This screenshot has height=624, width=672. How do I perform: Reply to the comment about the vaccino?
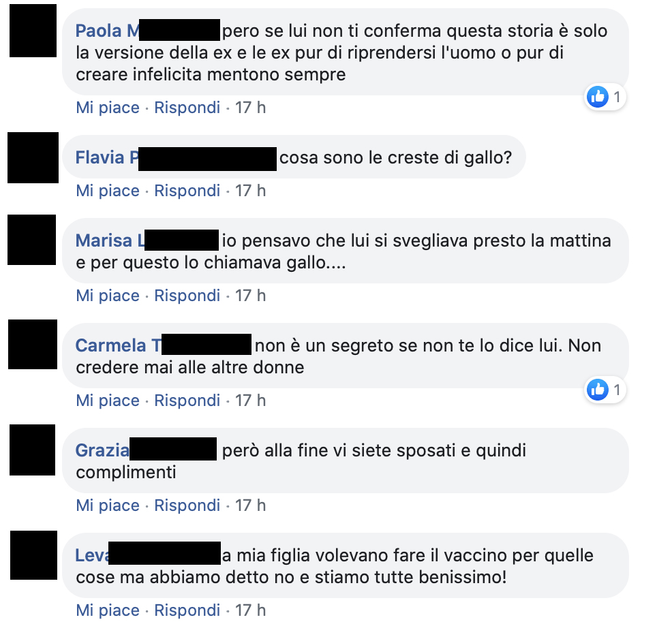click(187, 610)
